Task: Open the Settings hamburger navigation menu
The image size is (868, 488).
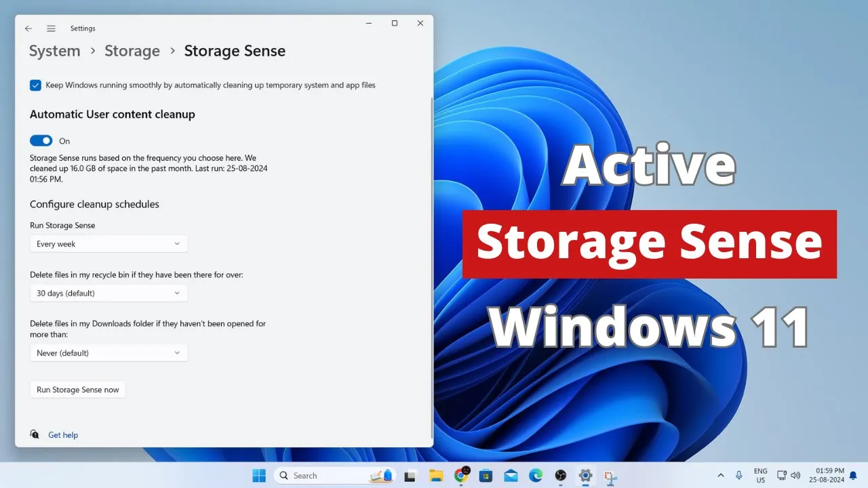Action: point(51,28)
